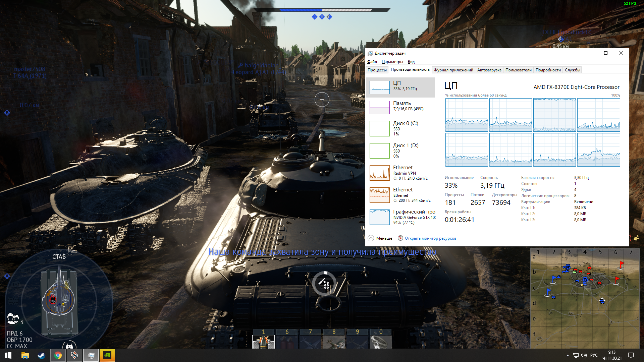Select Графический процессор GTX entry
Screen dimensions: 644x362
coord(400,217)
